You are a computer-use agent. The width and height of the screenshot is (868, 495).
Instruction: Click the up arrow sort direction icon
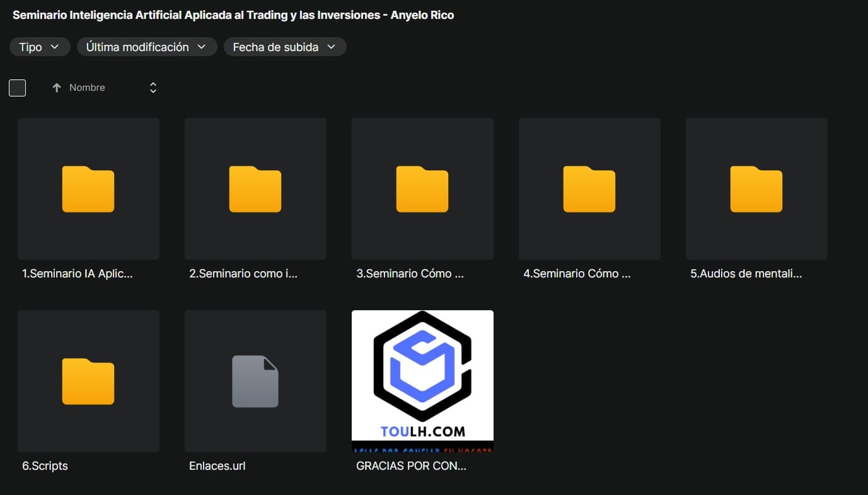(57, 88)
